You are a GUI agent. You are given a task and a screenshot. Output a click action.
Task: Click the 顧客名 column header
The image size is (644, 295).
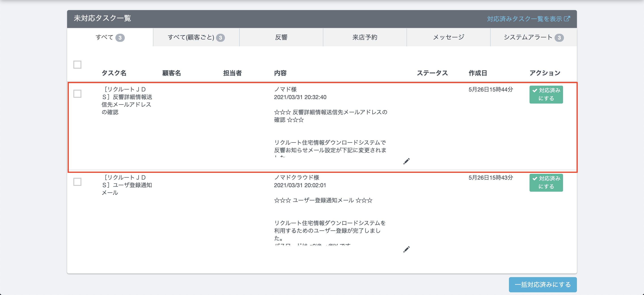[x=172, y=73]
